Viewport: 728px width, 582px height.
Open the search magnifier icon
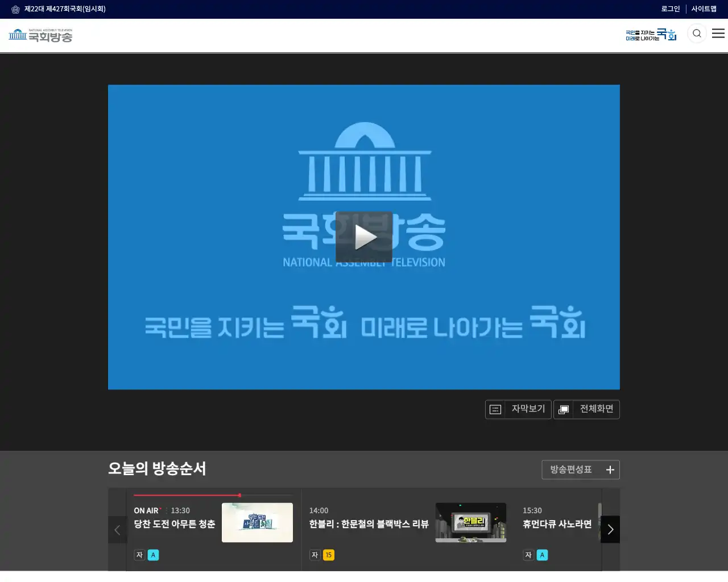[697, 34]
